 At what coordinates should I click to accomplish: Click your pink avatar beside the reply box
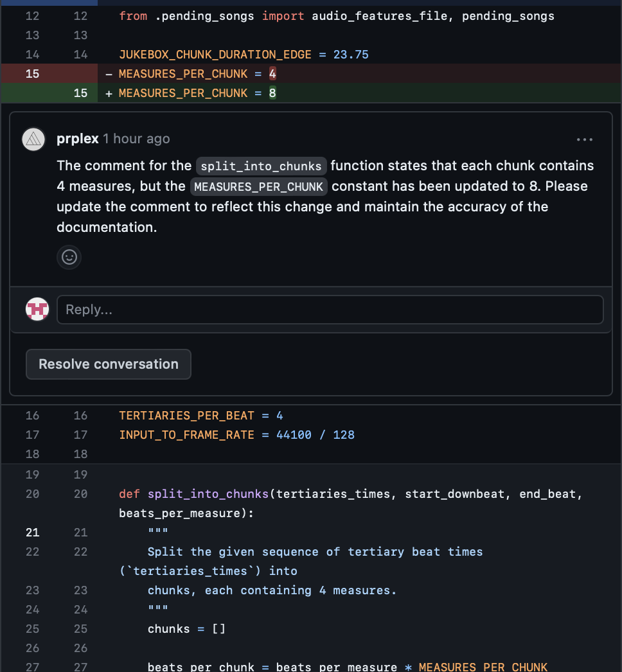[x=37, y=310]
